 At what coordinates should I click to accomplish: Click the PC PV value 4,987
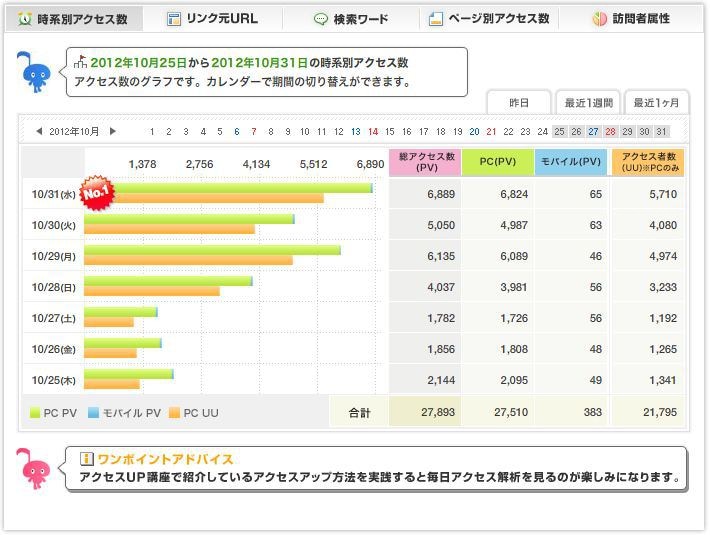514,225
